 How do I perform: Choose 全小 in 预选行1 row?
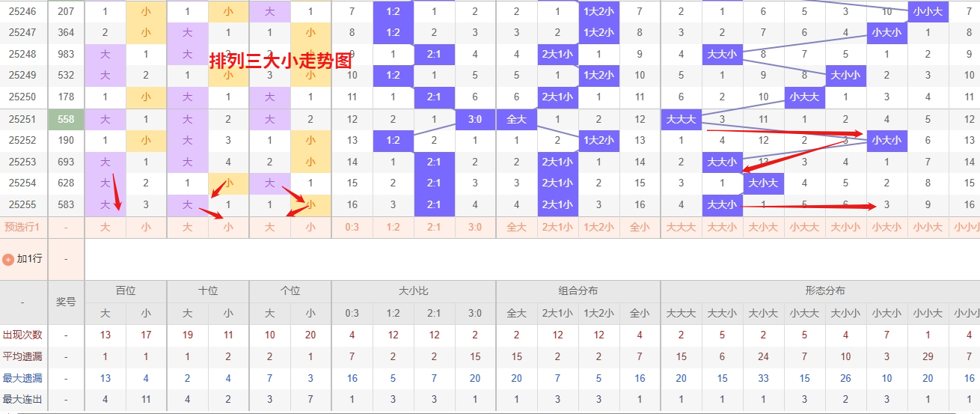pos(640,227)
